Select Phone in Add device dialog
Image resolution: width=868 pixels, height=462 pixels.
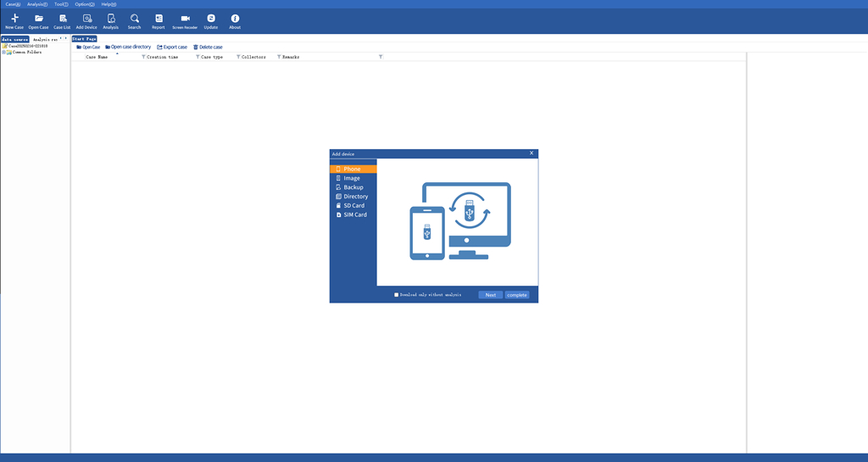click(x=353, y=169)
